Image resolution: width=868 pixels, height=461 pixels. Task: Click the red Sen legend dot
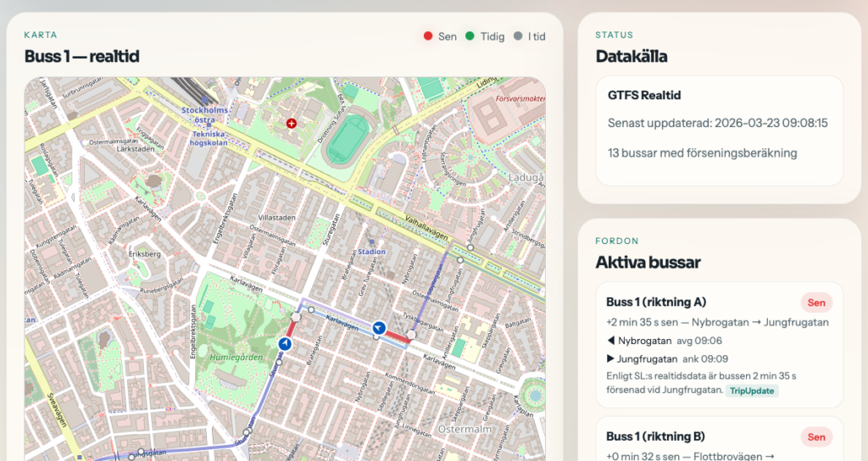point(428,36)
